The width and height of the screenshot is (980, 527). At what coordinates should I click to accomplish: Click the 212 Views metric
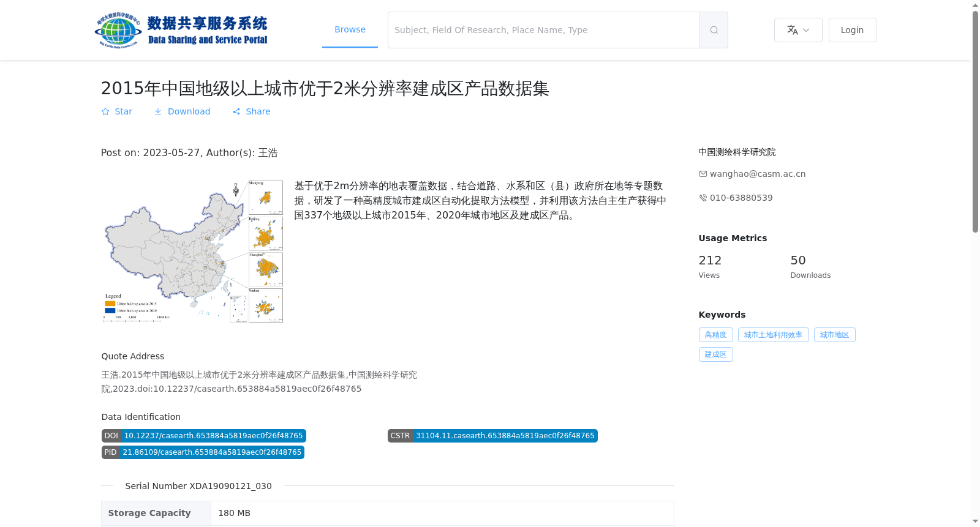click(x=710, y=267)
